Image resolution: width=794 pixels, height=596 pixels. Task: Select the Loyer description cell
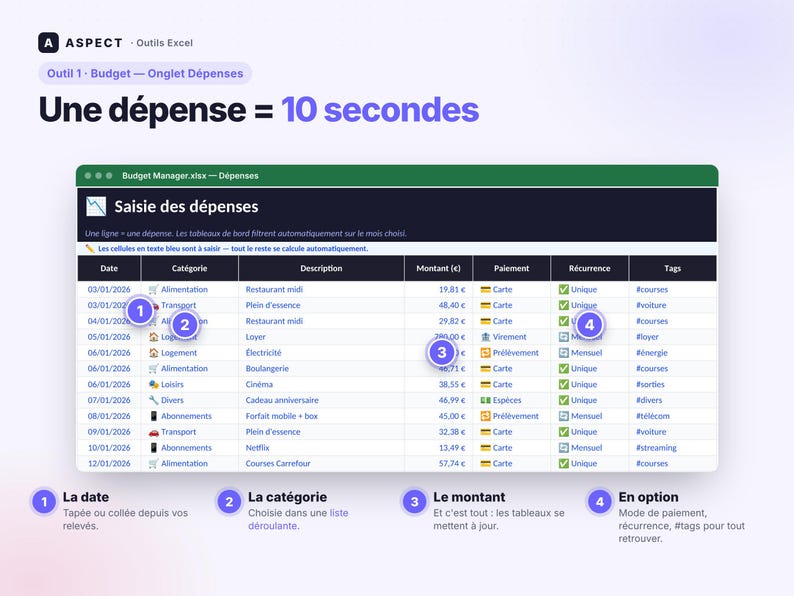point(321,337)
